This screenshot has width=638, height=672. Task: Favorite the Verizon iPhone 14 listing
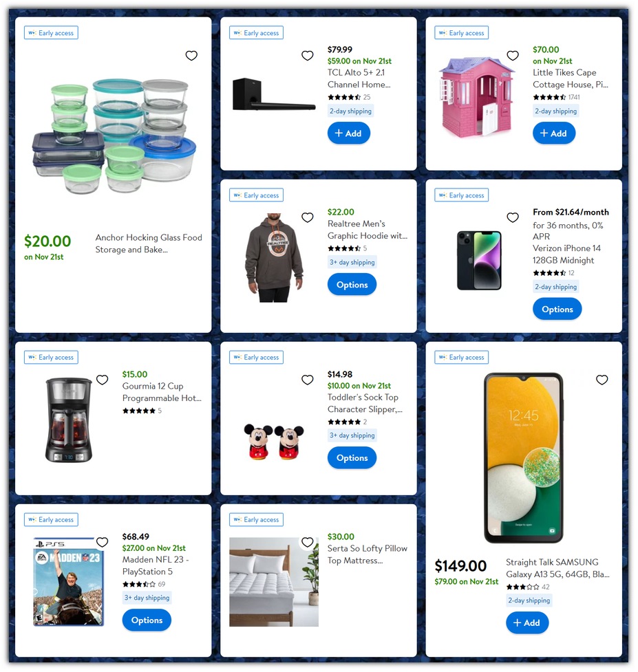pyautogui.click(x=513, y=217)
